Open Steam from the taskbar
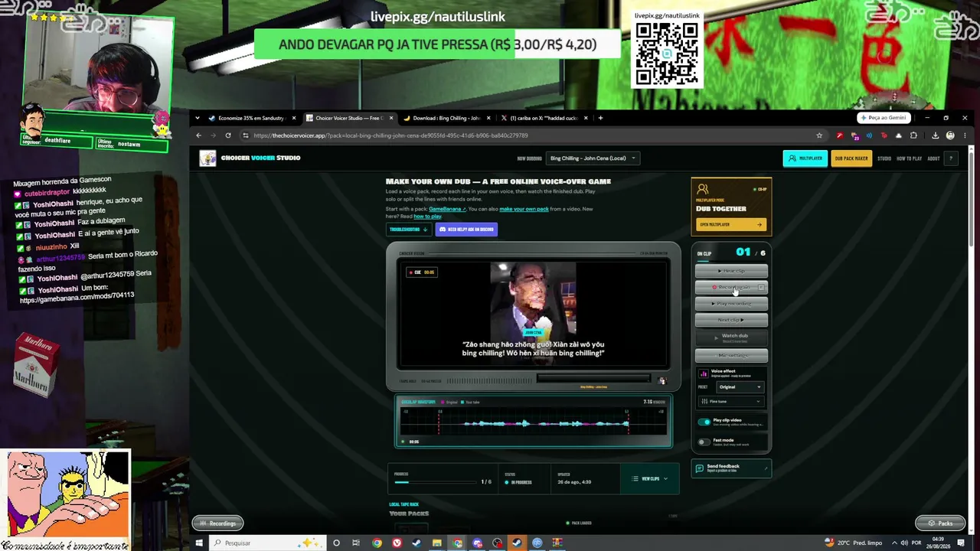980x551 pixels. 416,543
